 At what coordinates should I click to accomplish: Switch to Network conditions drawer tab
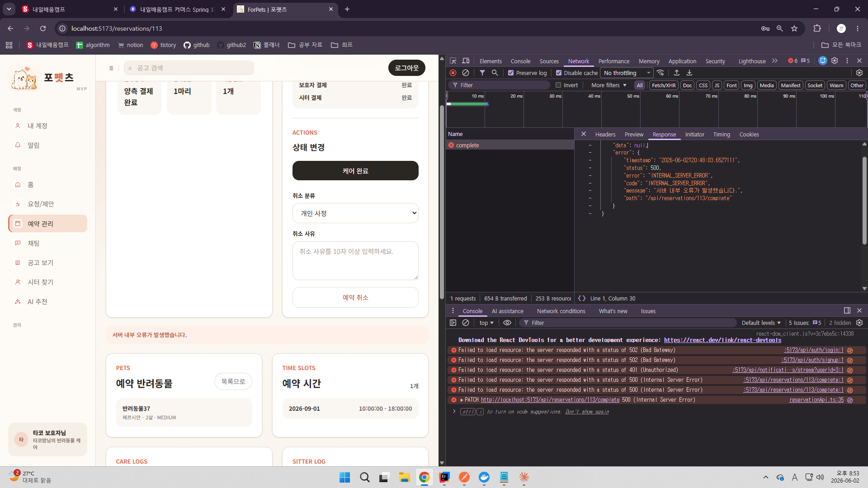561,311
